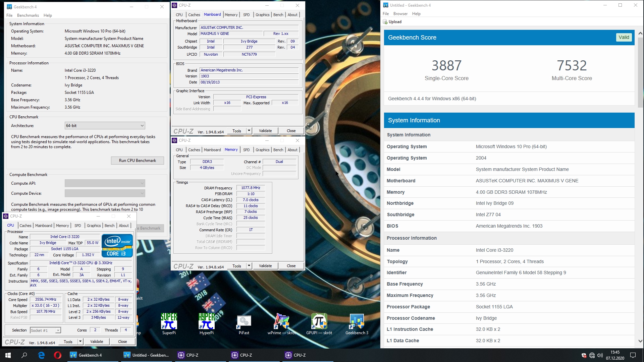644x362 pixels.
Task: Click CPU-Z Mainboard window title icon
Action: click(174, 5)
